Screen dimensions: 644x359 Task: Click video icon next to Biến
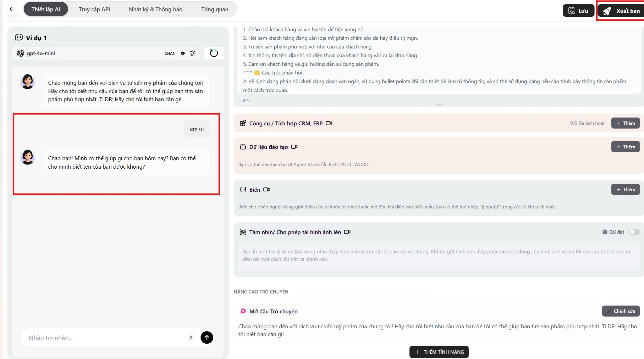click(x=266, y=190)
